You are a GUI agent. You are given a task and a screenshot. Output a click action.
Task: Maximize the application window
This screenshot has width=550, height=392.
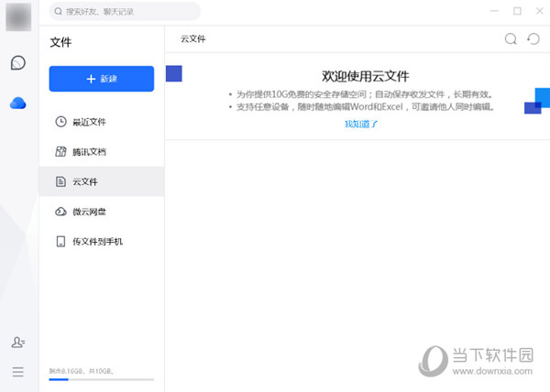click(x=517, y=11)
